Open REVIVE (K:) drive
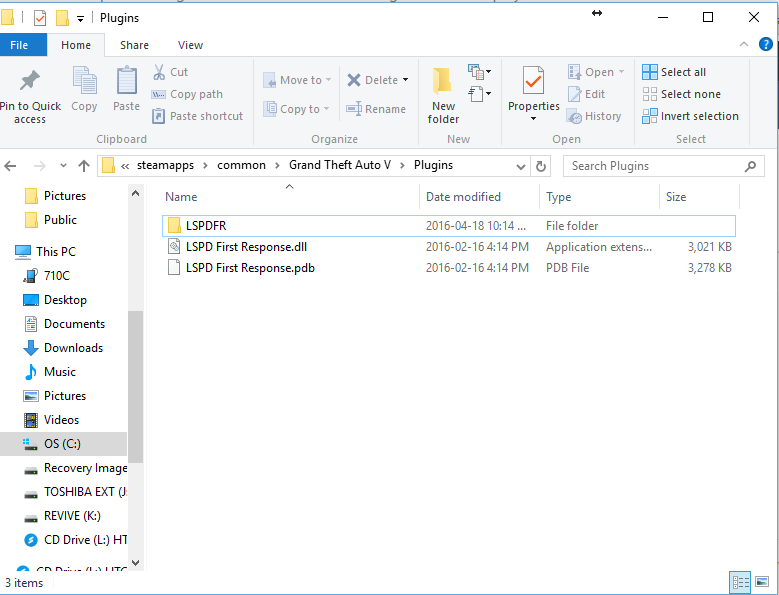The height and width of the screenshot is (595, 779). tap(63, 516)
